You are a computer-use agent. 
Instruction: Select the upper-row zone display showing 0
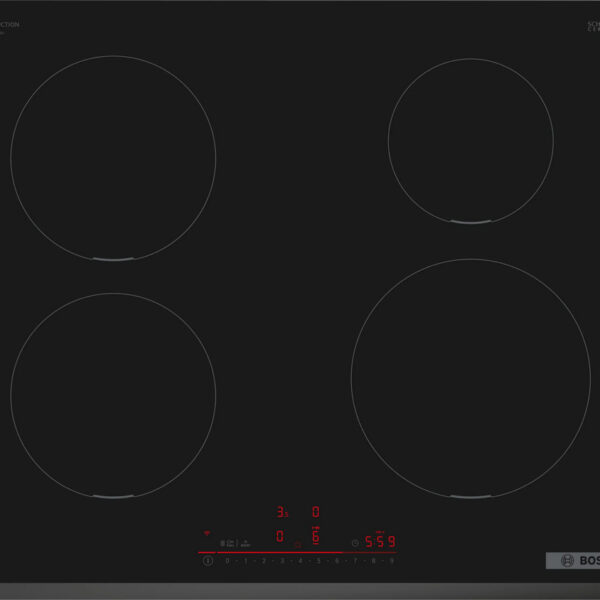point(315,512)
